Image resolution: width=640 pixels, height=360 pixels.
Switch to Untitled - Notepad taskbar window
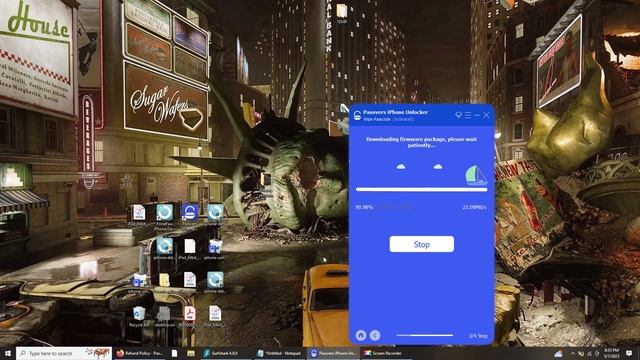279,353
